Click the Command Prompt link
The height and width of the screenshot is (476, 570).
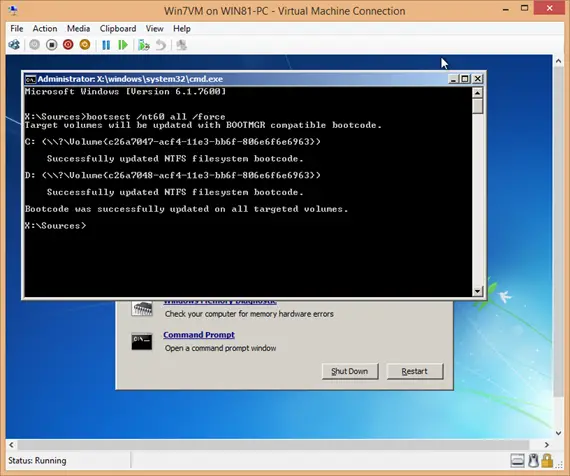pos(199,335)
